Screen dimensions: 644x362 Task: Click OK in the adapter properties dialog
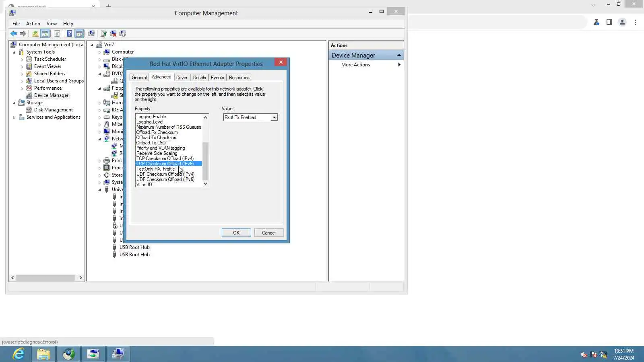pyautogui.click(x=236, y=233)
